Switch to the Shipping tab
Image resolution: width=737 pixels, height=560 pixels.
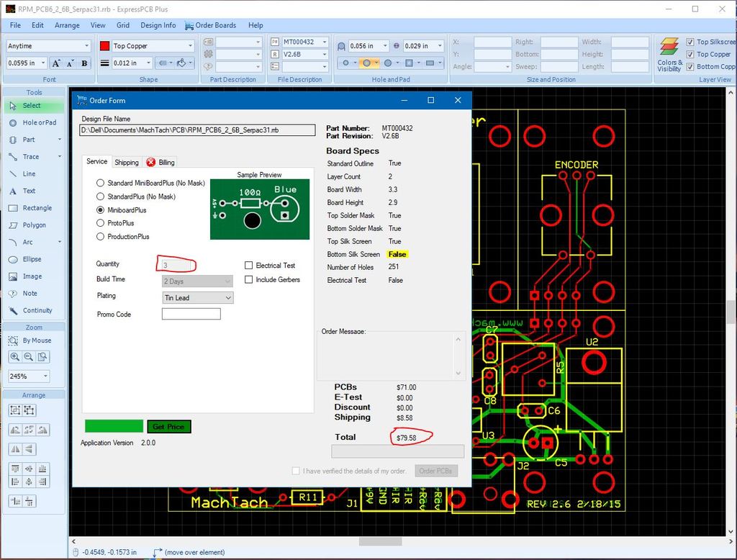point(127,161)
